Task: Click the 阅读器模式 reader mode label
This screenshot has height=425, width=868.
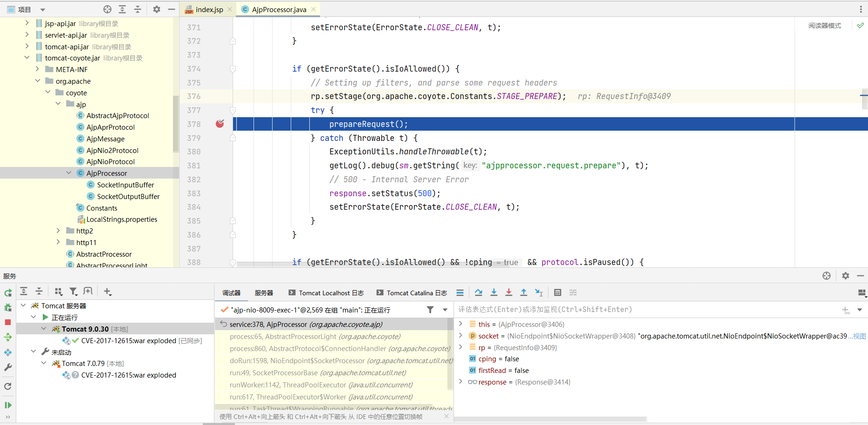Action: click(x=824, y=26)
